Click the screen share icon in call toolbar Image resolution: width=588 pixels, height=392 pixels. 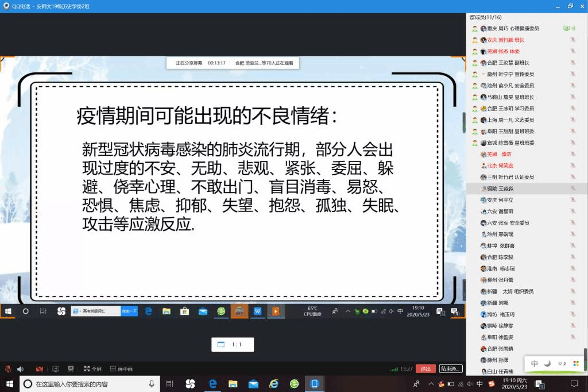point(56,369)
